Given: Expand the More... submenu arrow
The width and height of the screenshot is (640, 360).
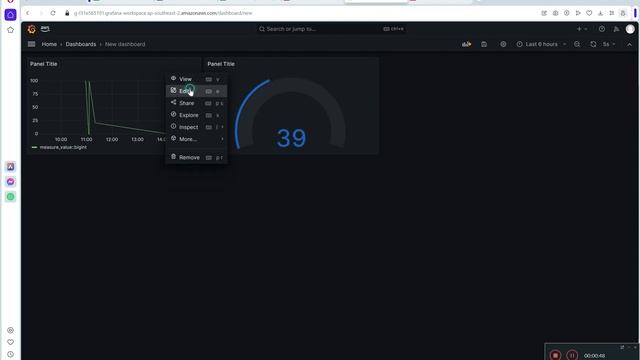Looking at the screenshot, I should [x=222, y=139].
